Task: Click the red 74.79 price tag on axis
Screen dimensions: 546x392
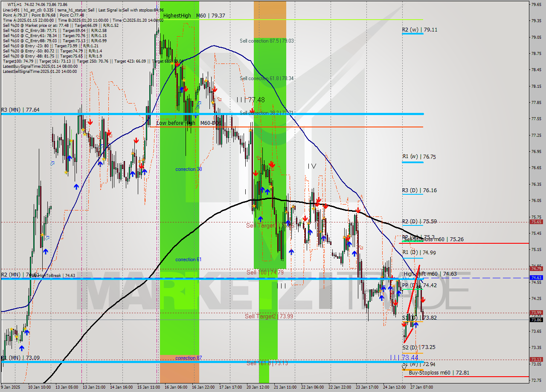Action: (537, 268)
